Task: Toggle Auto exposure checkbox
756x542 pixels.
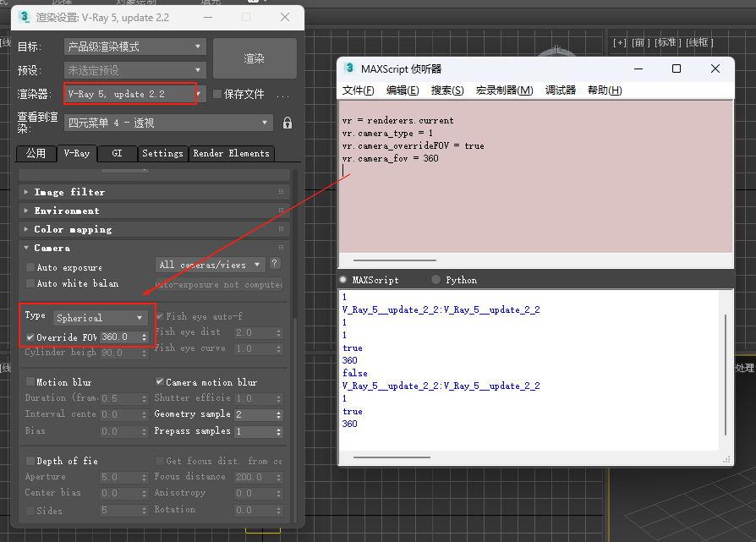Action: click(x=30, y=267)
